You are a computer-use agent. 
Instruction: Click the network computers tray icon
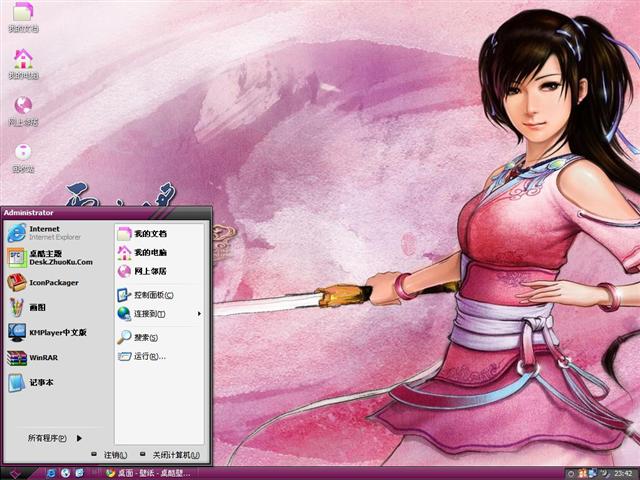point(591,473)
